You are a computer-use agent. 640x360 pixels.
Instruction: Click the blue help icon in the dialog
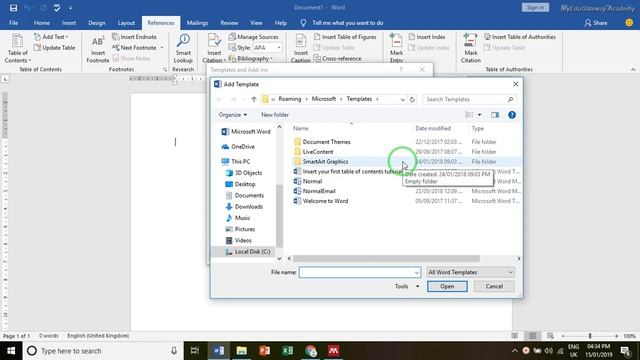coord(512,115)
